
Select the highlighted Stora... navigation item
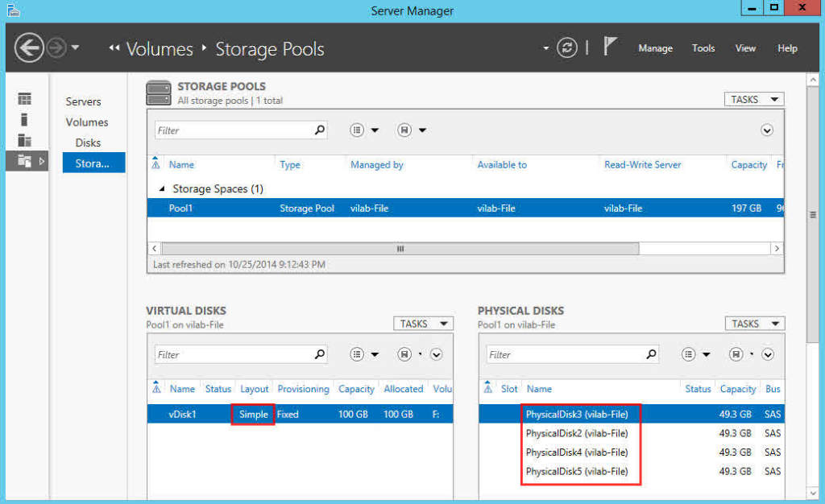[x=93, y=163]
